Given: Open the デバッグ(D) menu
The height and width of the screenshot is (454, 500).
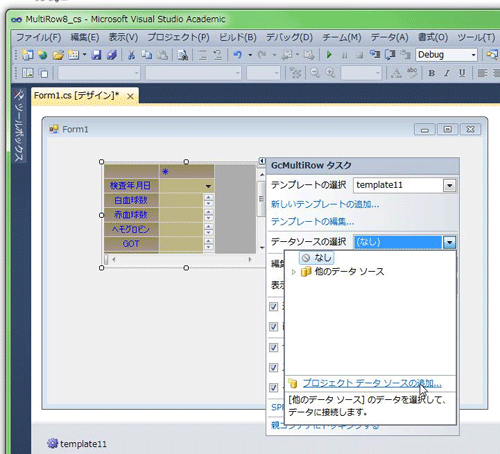Looking at the screenshot, I should click(x=289, y=37).
